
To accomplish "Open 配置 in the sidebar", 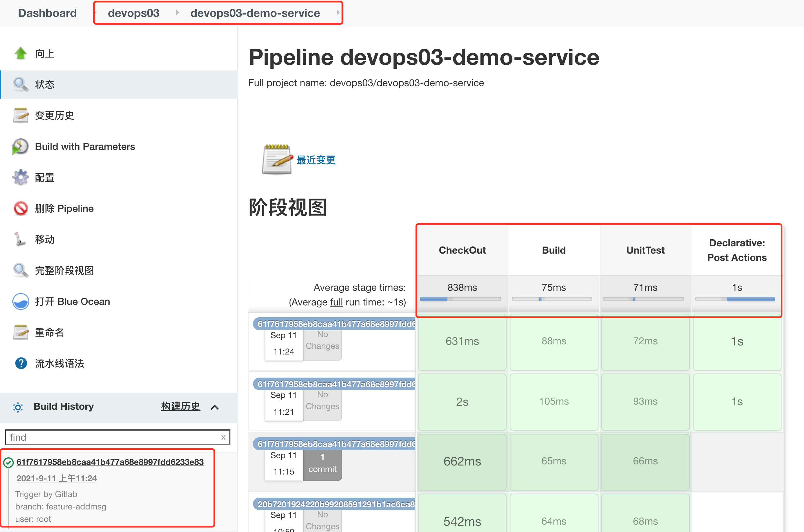I will point(45,178).
